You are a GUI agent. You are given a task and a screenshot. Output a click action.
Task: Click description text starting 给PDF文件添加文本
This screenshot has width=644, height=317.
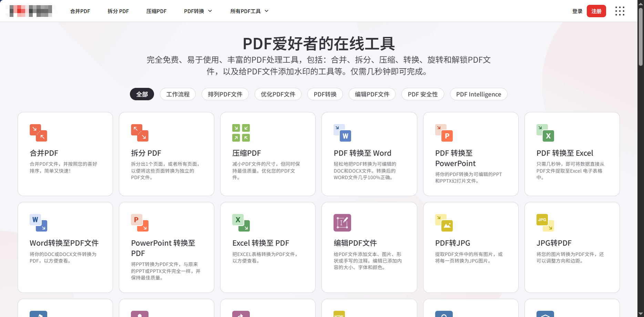point(368,261)
